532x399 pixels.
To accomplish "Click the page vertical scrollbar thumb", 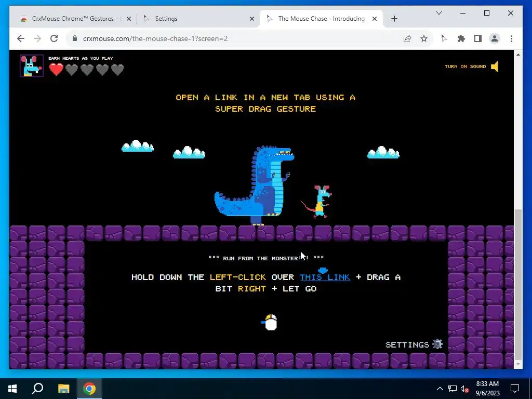I will (518, 284).
